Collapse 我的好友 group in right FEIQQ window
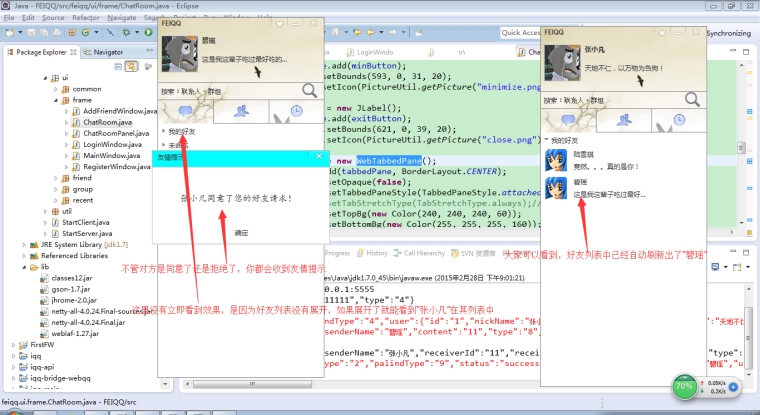 547,140
